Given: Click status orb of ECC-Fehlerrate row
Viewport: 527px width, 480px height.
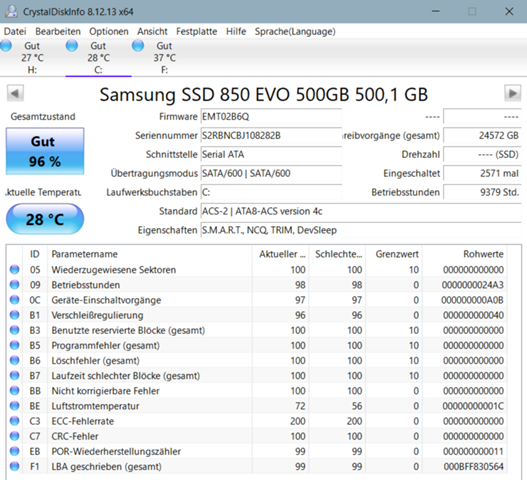Looking at the screenshot, I should pos(14,421).
